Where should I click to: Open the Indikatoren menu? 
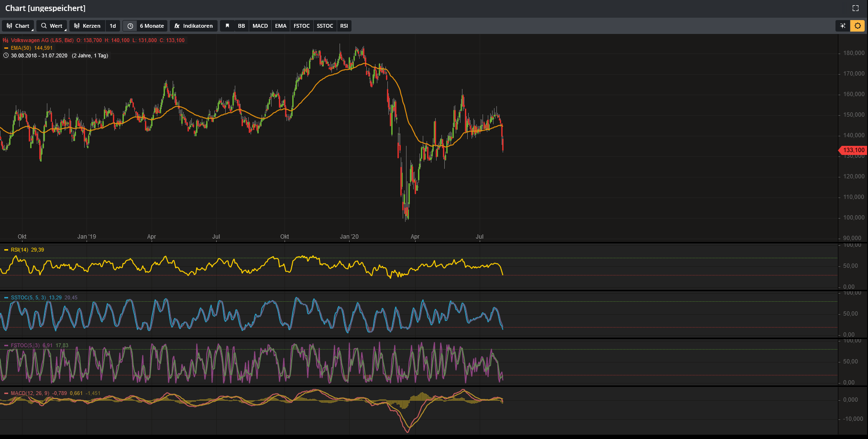click(x=194, y=26)
